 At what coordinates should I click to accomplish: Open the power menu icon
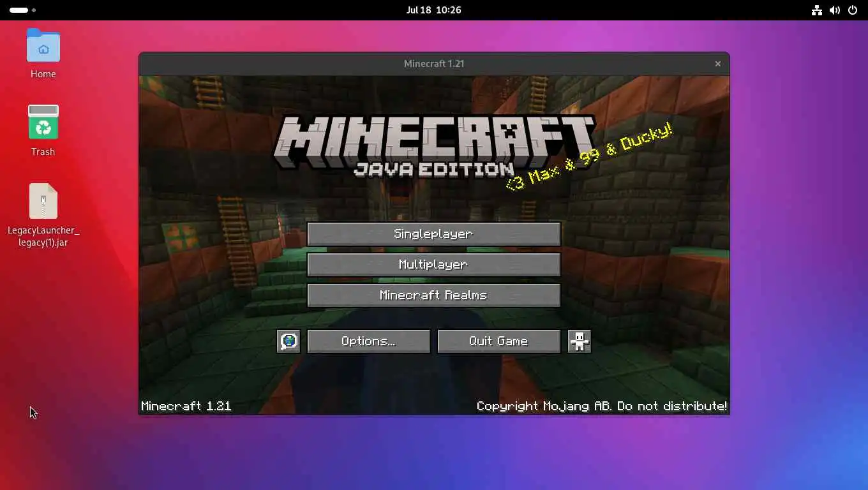coord(852,10)
